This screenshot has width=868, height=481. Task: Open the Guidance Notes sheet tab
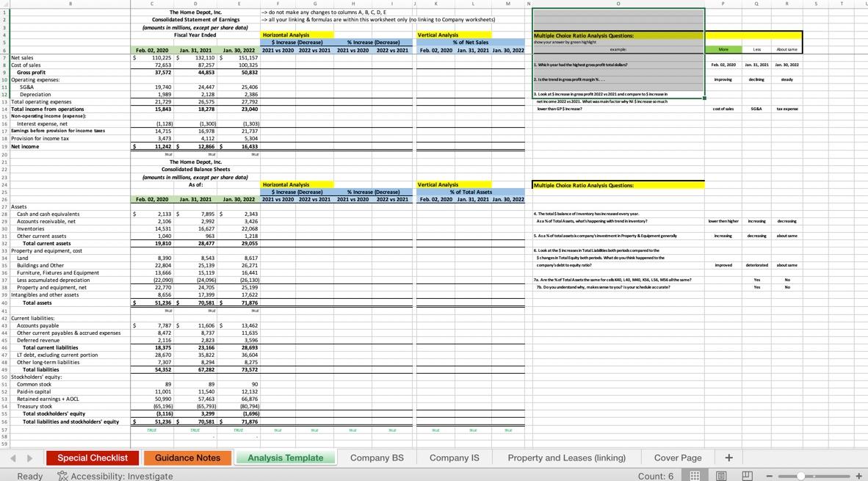click(187, 458)
